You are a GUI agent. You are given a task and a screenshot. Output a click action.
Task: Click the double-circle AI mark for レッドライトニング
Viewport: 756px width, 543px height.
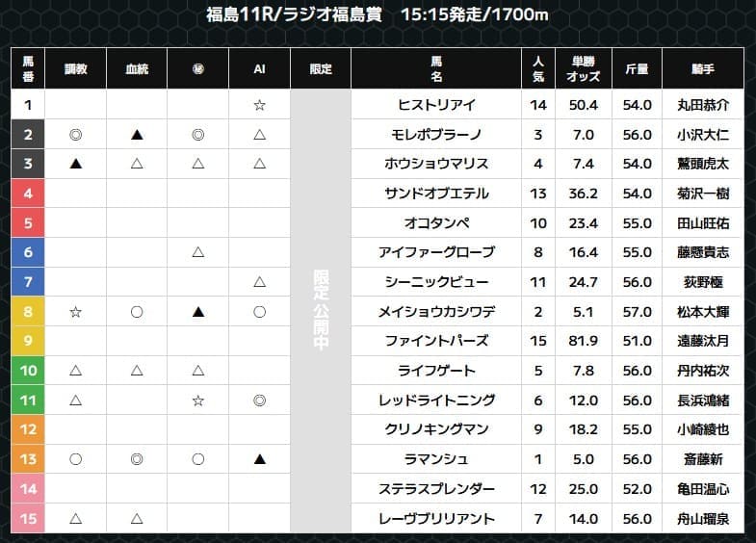[x=259, y=400]
